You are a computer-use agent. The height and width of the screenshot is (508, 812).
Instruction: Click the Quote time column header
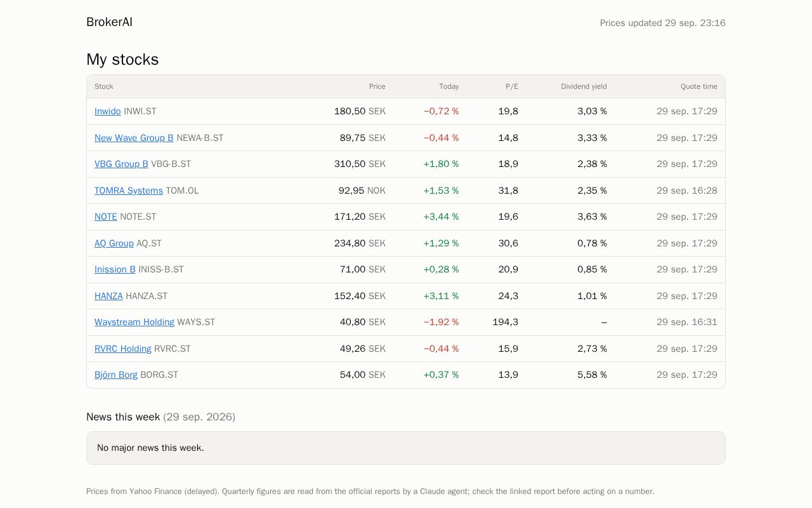699,86
